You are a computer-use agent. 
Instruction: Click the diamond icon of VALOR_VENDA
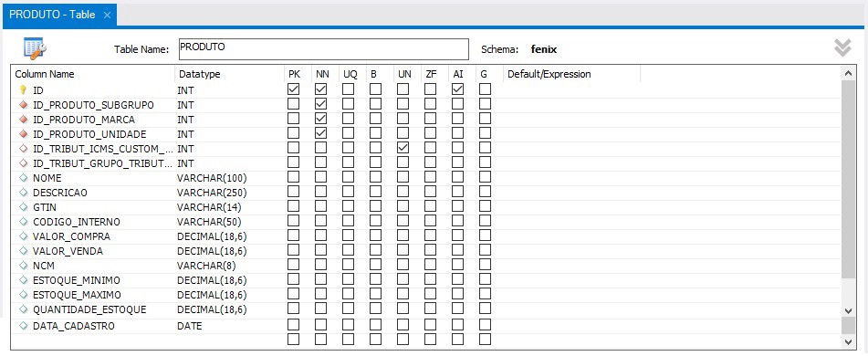[23, 251]
